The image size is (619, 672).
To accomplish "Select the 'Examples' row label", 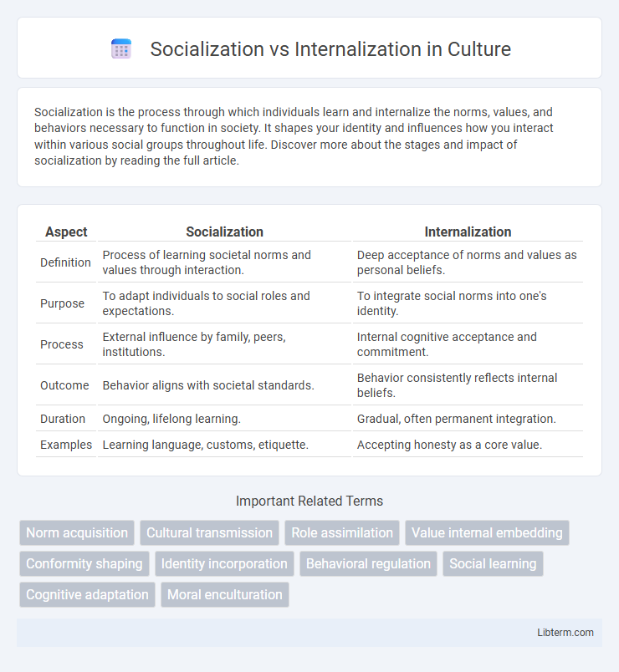I will [66, 445].
